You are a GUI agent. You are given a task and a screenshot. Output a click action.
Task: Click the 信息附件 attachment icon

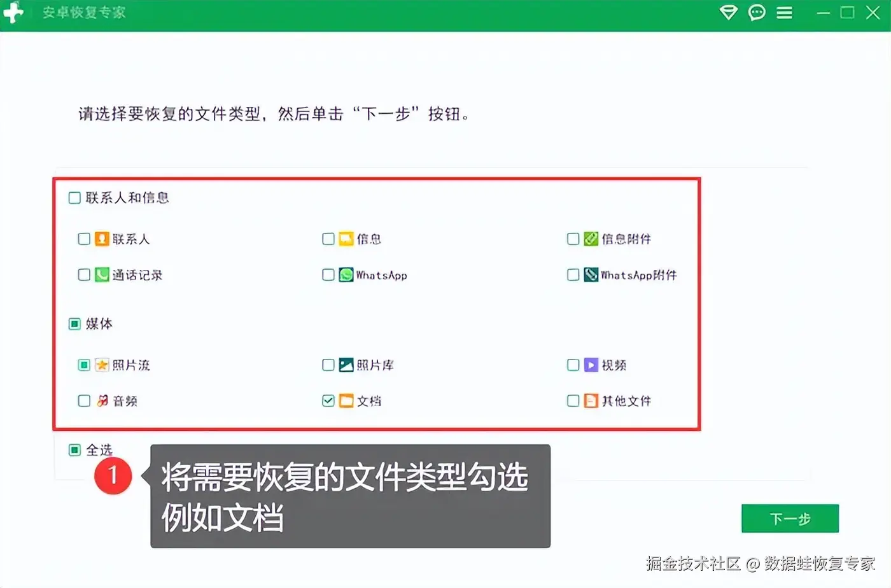(x=591, y=239)
